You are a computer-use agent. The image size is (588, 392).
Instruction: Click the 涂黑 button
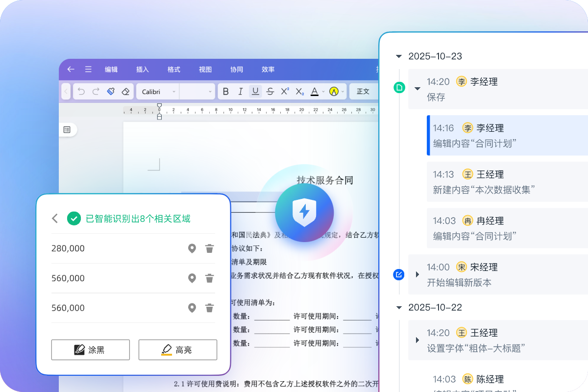[x=91, y=350]
